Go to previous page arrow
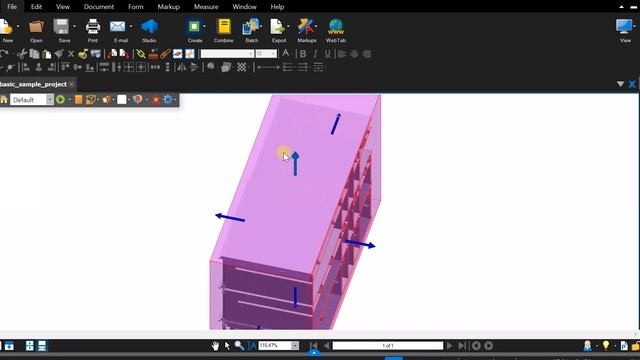The width and height of the screenshot is (640, 360). 326,346
